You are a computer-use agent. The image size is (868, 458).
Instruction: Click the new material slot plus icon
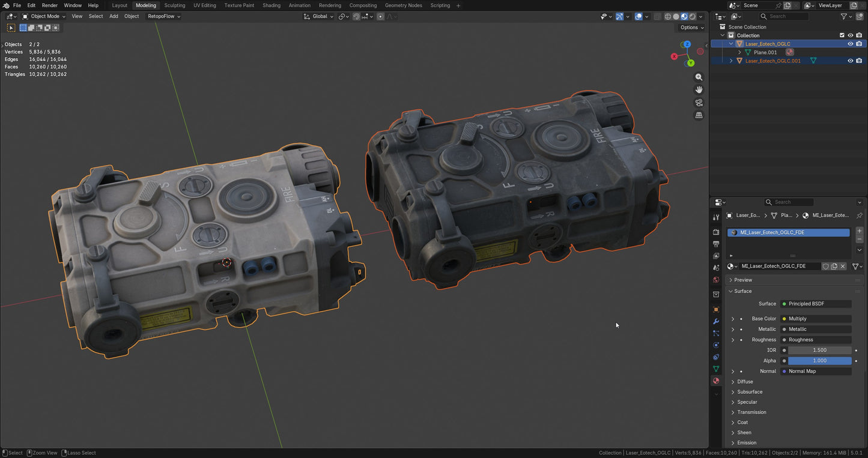click(x=859, y=231)
